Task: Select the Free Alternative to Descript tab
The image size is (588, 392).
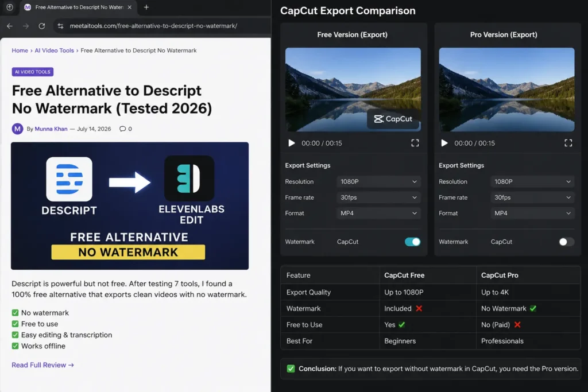Action: pos(79,7)
